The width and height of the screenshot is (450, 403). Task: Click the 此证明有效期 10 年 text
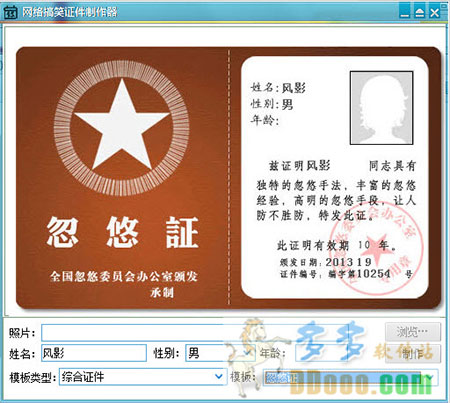coord(336,246)
